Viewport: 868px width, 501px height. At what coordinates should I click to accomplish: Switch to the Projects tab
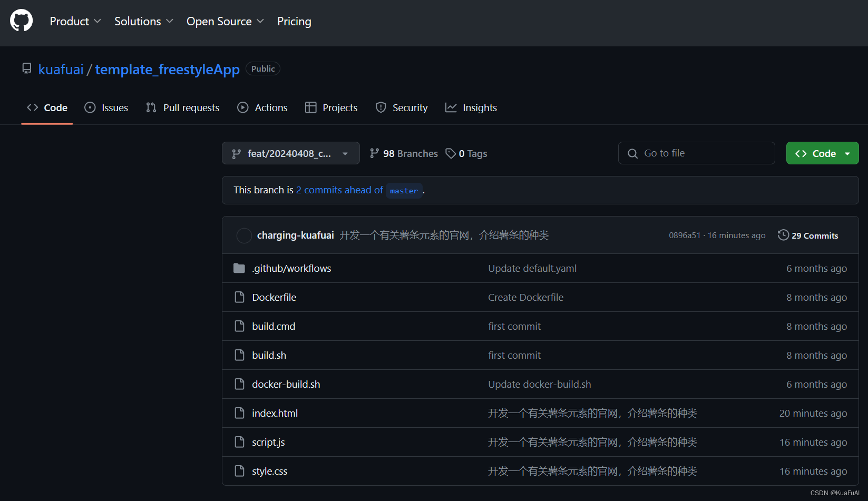click(331, 107)
